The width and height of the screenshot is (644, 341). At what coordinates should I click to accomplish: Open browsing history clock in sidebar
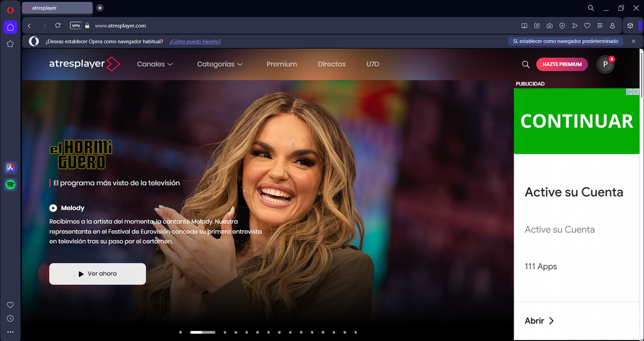[10, 318]
